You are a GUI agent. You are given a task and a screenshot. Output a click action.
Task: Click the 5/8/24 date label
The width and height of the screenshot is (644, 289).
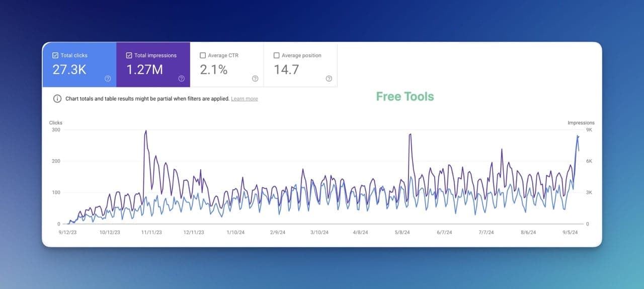(x=403, y=233)
